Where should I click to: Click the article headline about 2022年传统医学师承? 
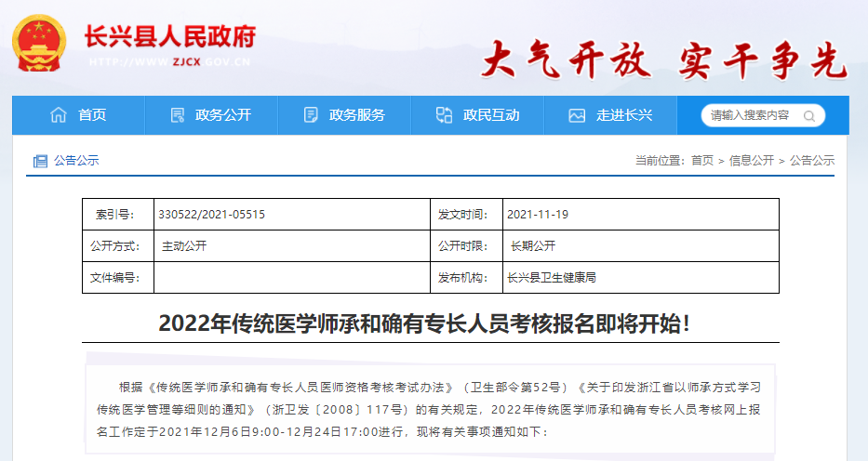coord(425,323)
